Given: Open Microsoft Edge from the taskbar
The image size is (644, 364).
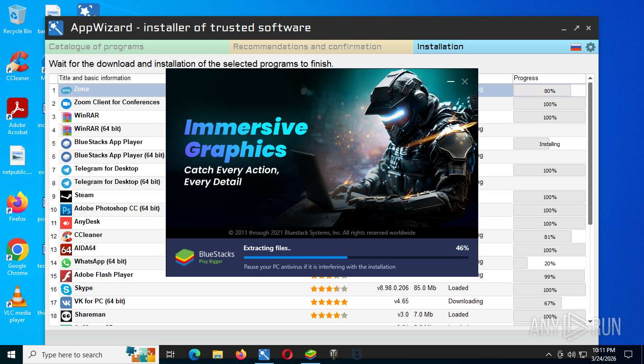Looking at the screenshot, I should pyautogui.click(x=194, y=355).
